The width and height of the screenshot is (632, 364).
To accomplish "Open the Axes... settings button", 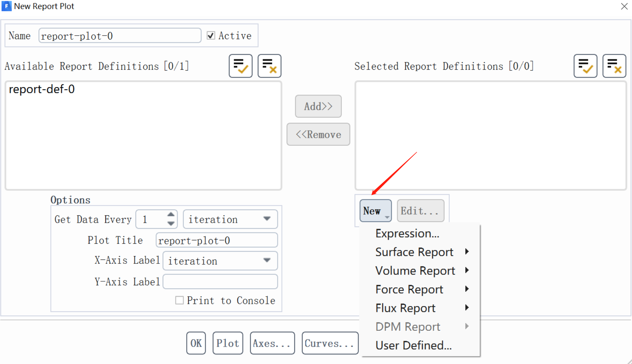I will pyautogui.click(x=272, y=343).
